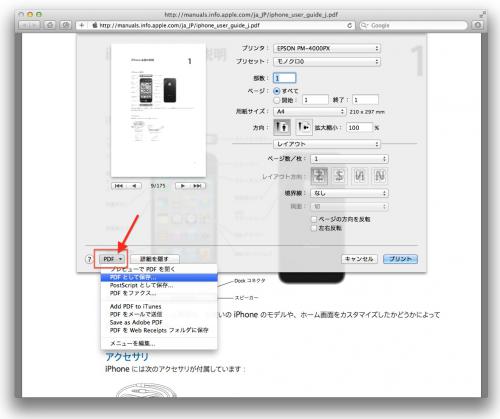Select landscape orientation icon
500x419 pixels.
304,127
